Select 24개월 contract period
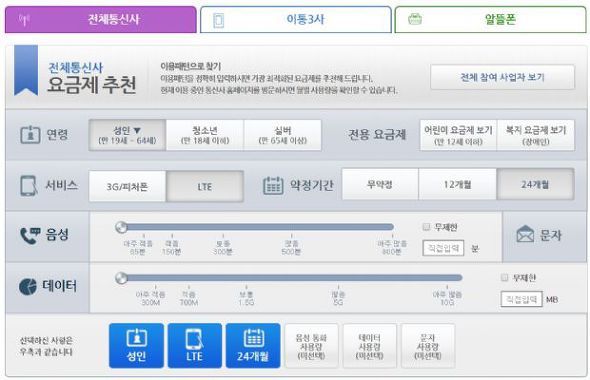590x380 pixels. (x=535, y=184)
